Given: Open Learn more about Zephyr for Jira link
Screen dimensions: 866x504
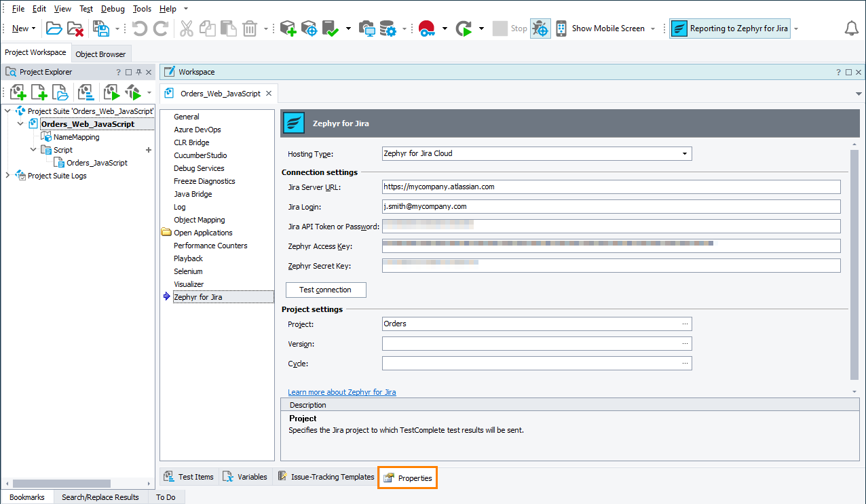Looking at the screenshot, I should pos(342,392).
